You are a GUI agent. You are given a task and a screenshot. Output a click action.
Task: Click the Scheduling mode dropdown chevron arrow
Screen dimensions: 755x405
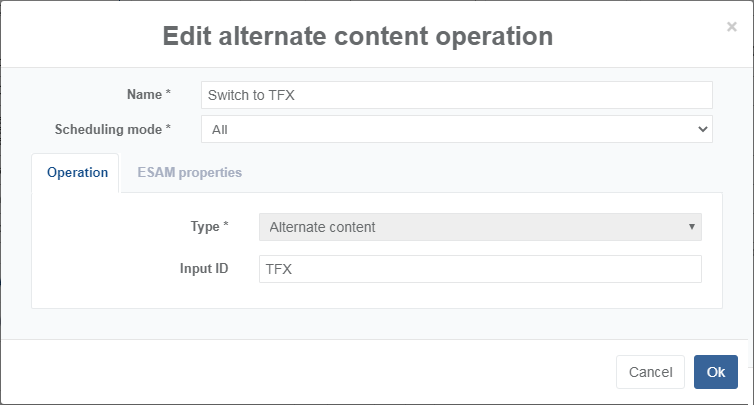702,129
